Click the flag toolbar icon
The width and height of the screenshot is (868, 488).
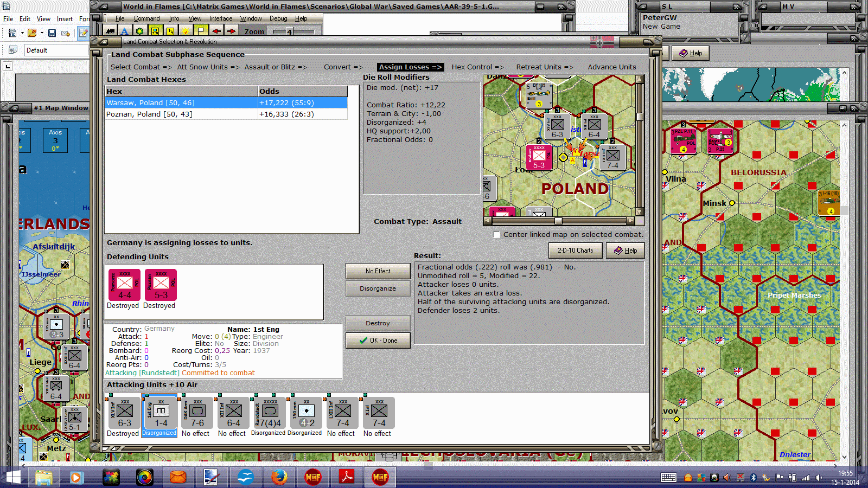(201, 31)
